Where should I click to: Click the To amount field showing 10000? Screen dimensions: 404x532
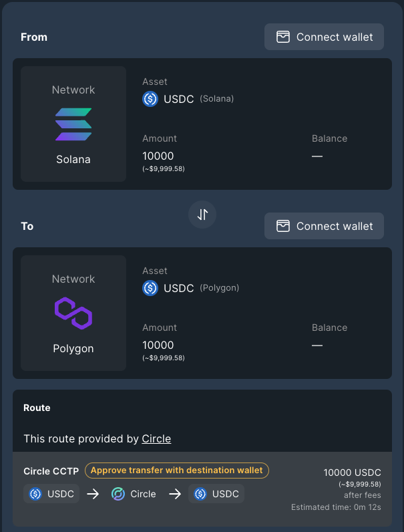coord(158,345)
